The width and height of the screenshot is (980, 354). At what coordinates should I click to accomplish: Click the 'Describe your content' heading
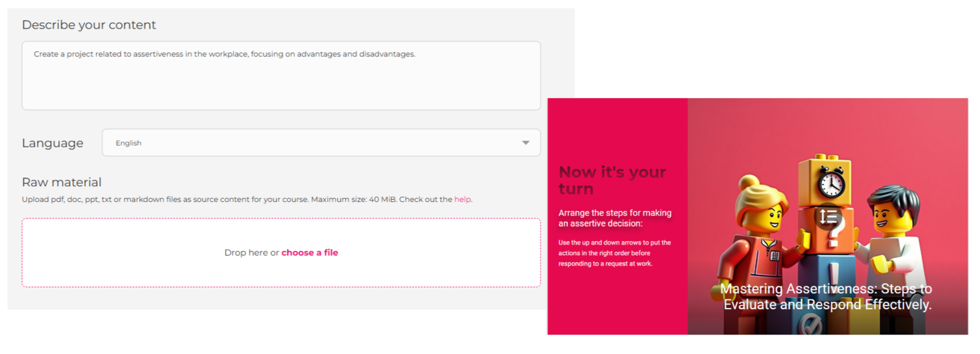click(89, 25)
